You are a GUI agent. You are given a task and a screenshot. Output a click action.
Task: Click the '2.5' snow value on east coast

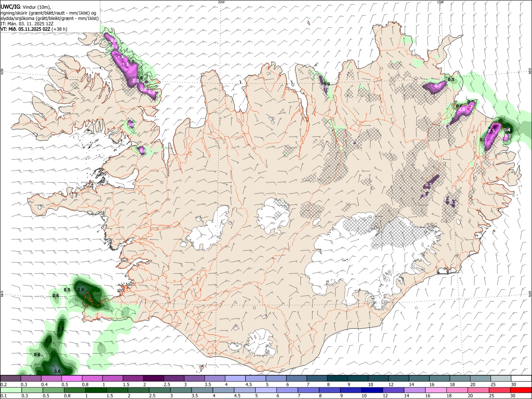point(491,131)
